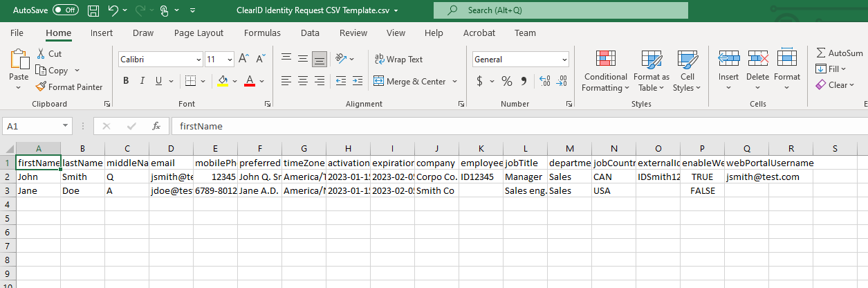Image resolution: width=868 pixels, height=288 pixels.
Task: Open the Name Box dropdown arrow
Action: 66,127
